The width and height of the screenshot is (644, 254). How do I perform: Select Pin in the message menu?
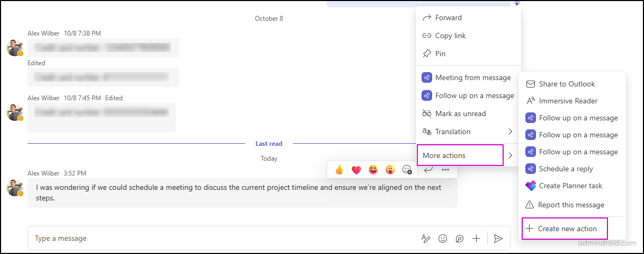pos(440,54)
